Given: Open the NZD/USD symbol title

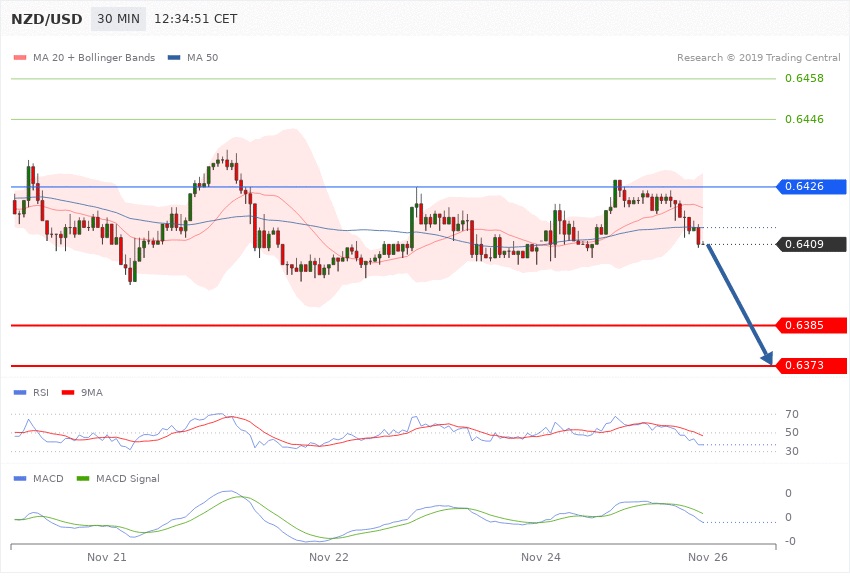Looking at the screenshot, I should (46, 19).
